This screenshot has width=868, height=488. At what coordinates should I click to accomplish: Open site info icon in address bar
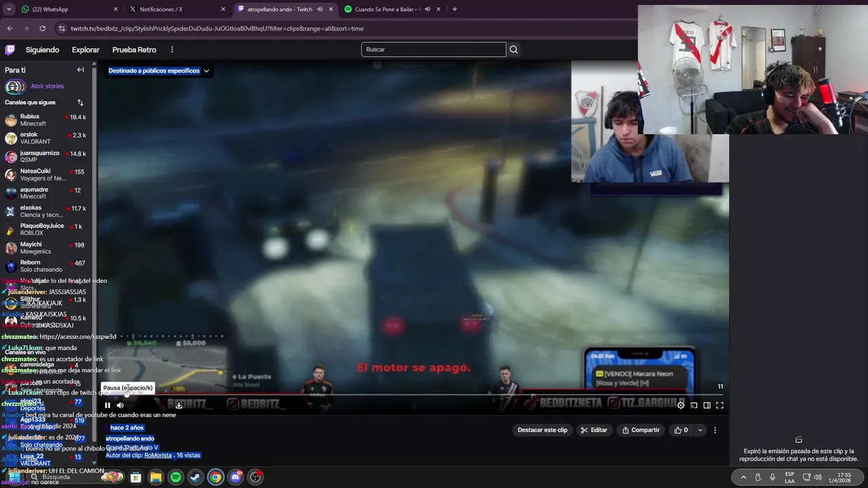click(62, 28)
